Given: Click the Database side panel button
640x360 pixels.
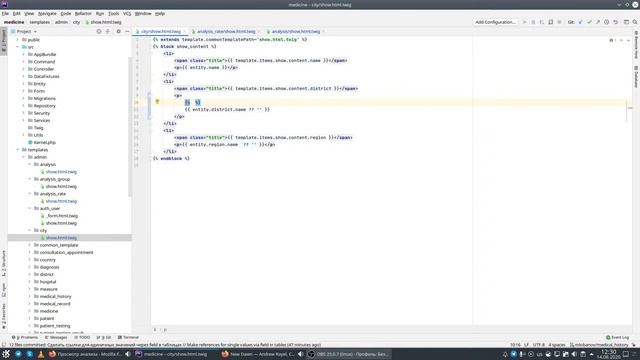Looking at the screenshot, I should click(636, 77).
